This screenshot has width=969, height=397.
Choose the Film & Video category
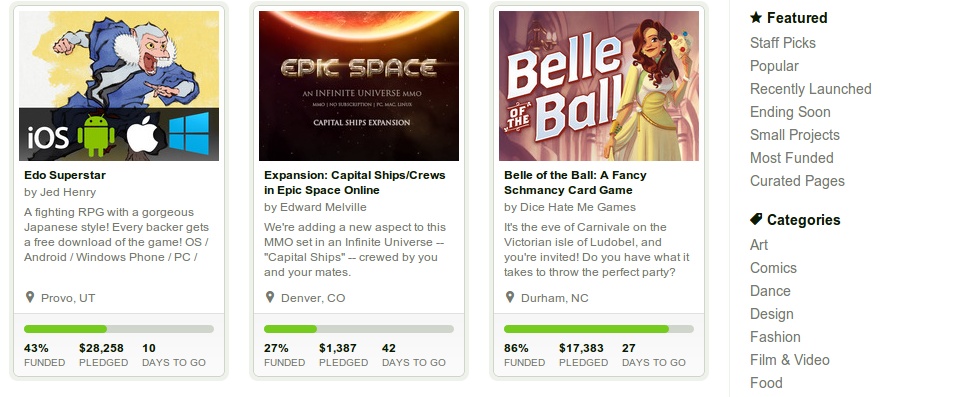[x=790, y=359]
